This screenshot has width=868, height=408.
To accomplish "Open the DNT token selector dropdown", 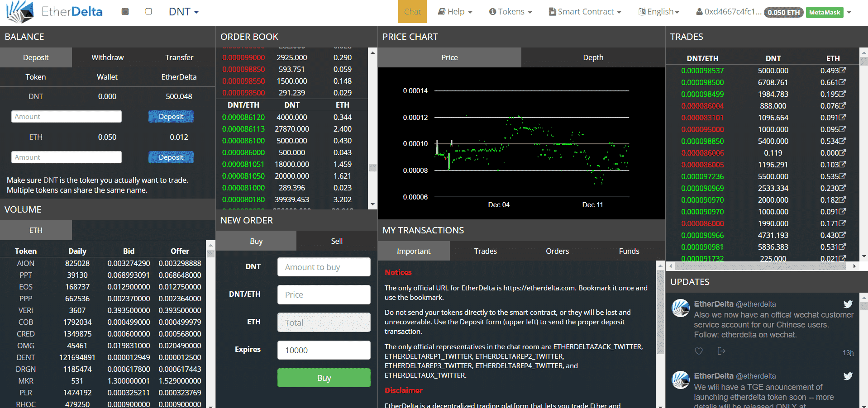I will (184, 12).
